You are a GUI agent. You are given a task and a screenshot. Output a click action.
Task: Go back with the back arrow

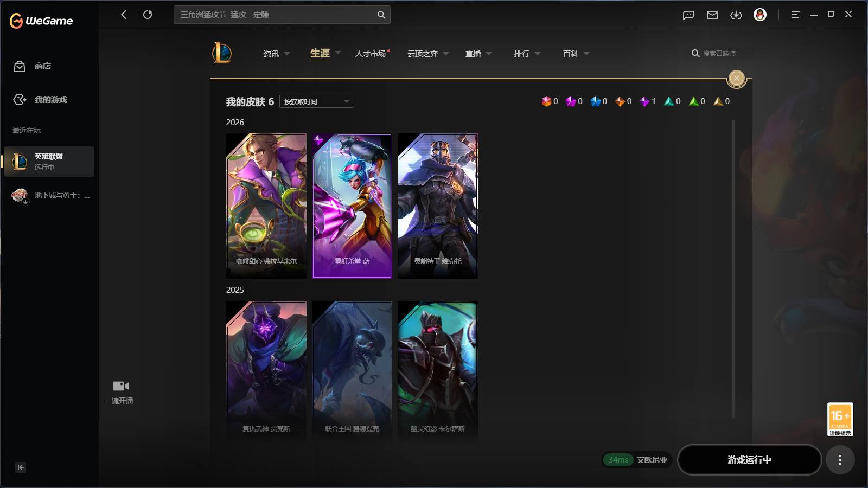tap(124, 15)
